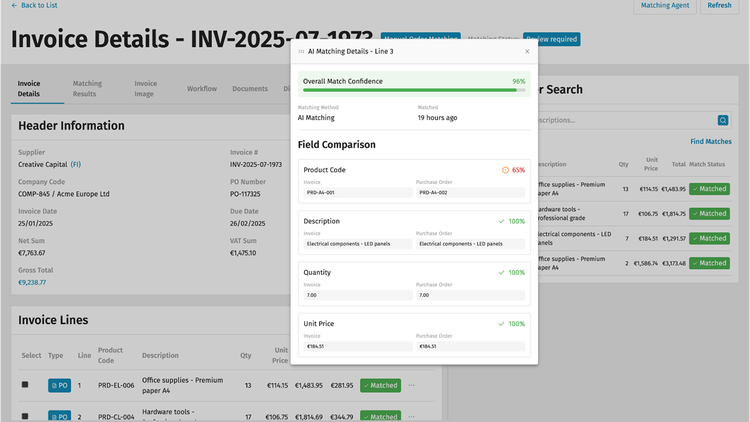Click the Description match checkmark icon
The width and height of the screenshot is (750, 422).
[x=501, y=222]
